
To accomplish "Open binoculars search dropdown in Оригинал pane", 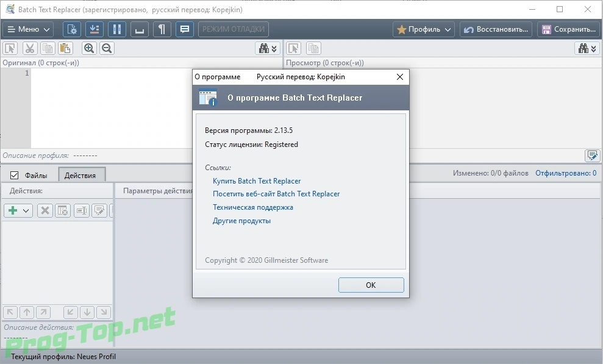I will 268,48.
